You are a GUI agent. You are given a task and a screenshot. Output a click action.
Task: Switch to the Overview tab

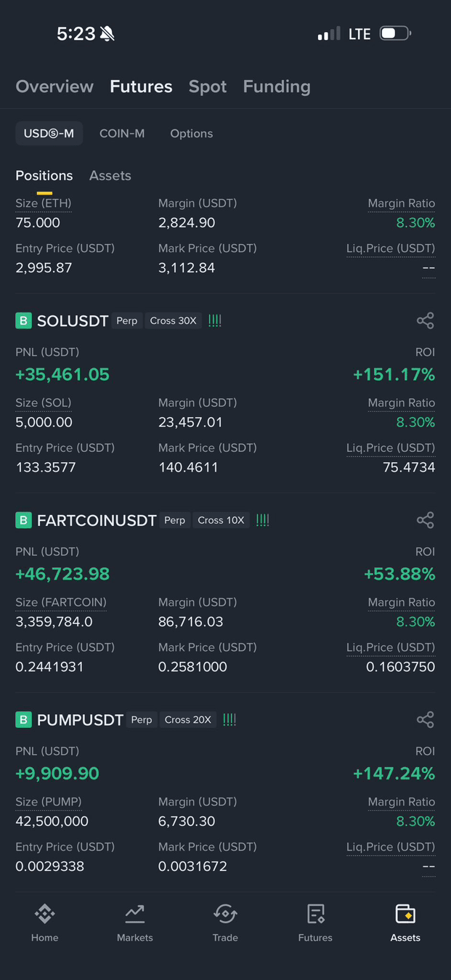click(54, 86)
